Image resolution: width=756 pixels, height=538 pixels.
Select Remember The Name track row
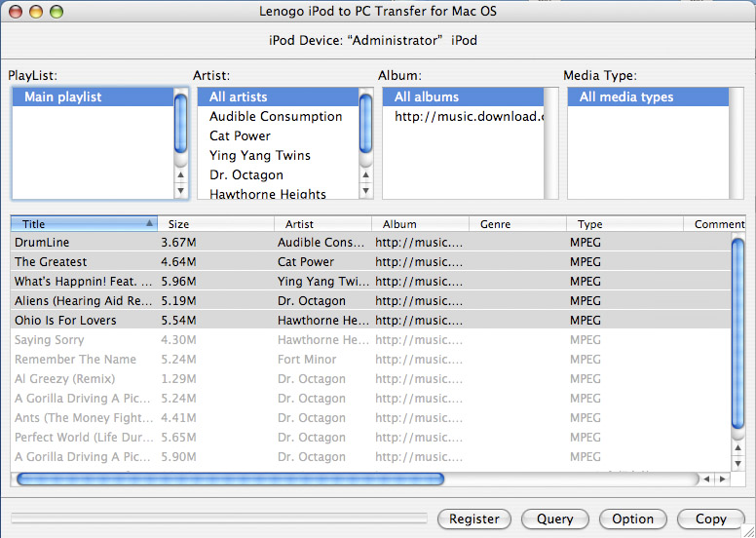(370, 360)
